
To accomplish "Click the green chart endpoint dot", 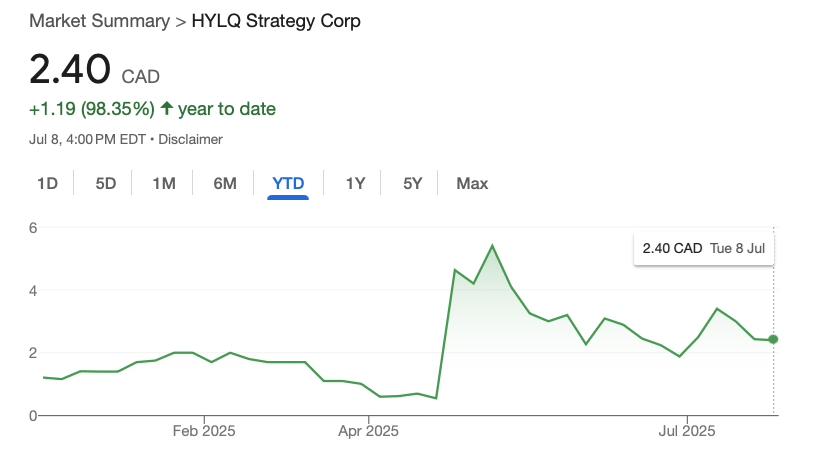I will pyautogui.click(x=773, y=339).
